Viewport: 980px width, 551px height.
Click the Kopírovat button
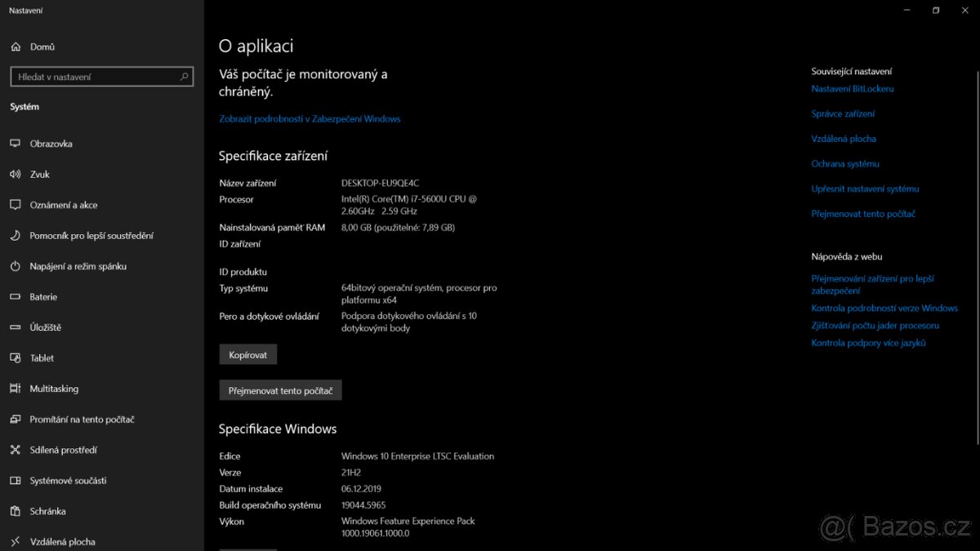tap(247, 353)
